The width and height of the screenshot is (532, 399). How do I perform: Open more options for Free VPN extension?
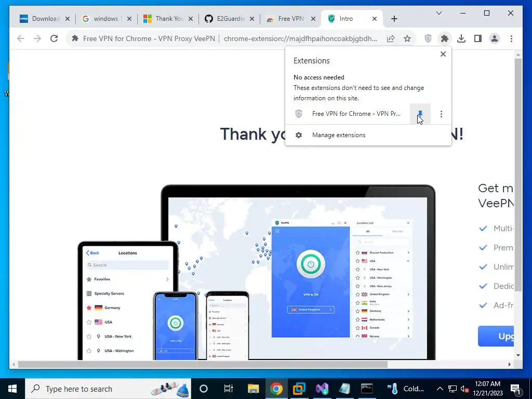[441, 114]
